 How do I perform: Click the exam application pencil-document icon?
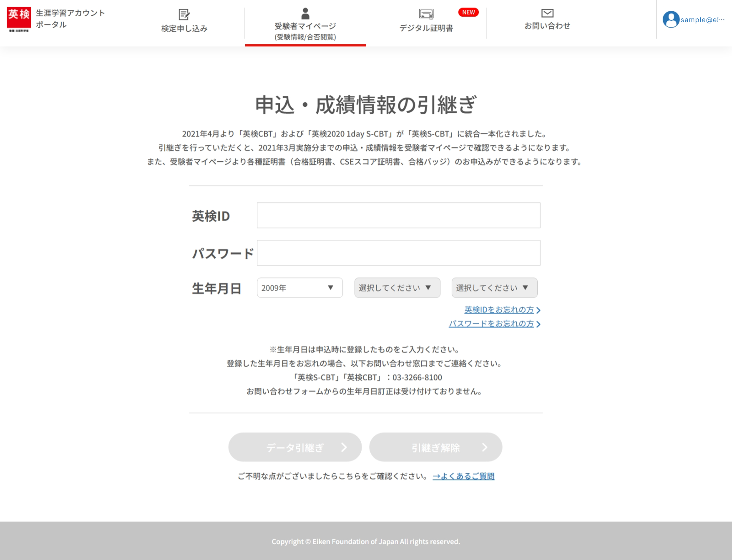184,15
